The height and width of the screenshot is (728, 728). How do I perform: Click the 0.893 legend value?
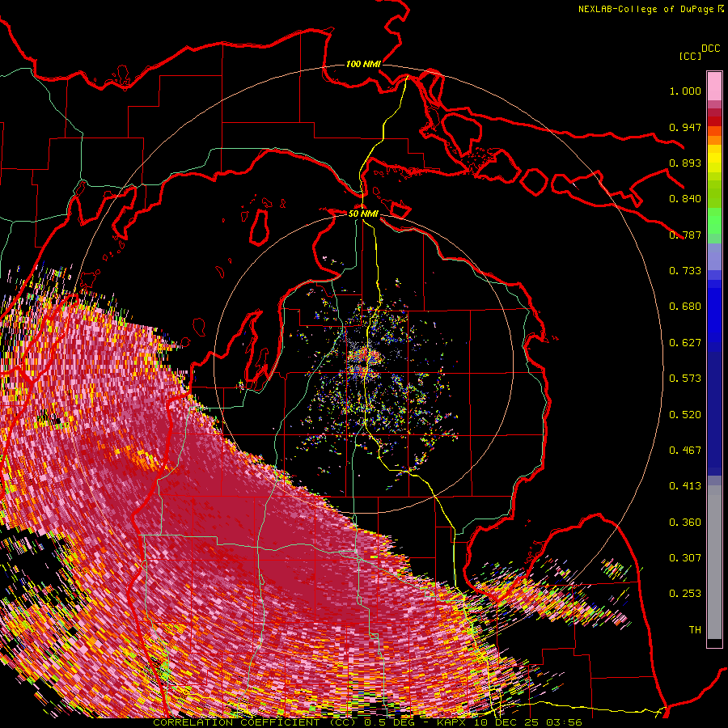pos(685,163)
